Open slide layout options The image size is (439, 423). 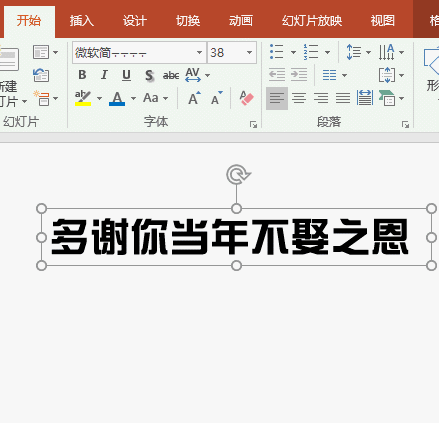46,52
